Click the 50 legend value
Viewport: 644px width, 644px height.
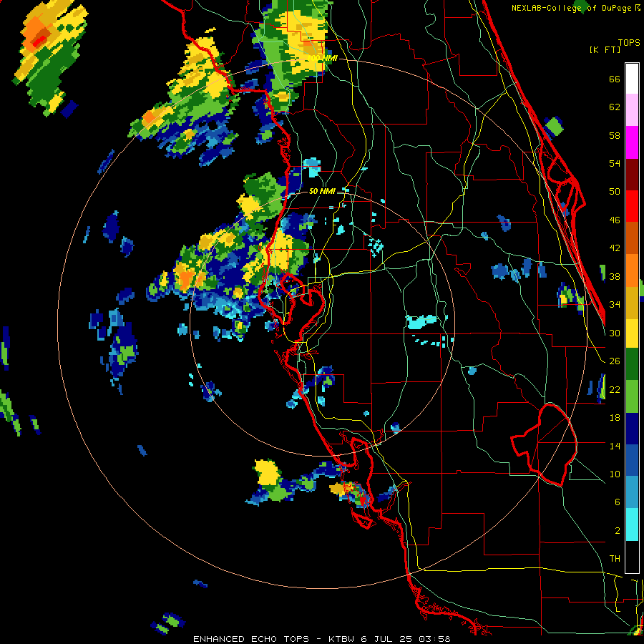615,191
